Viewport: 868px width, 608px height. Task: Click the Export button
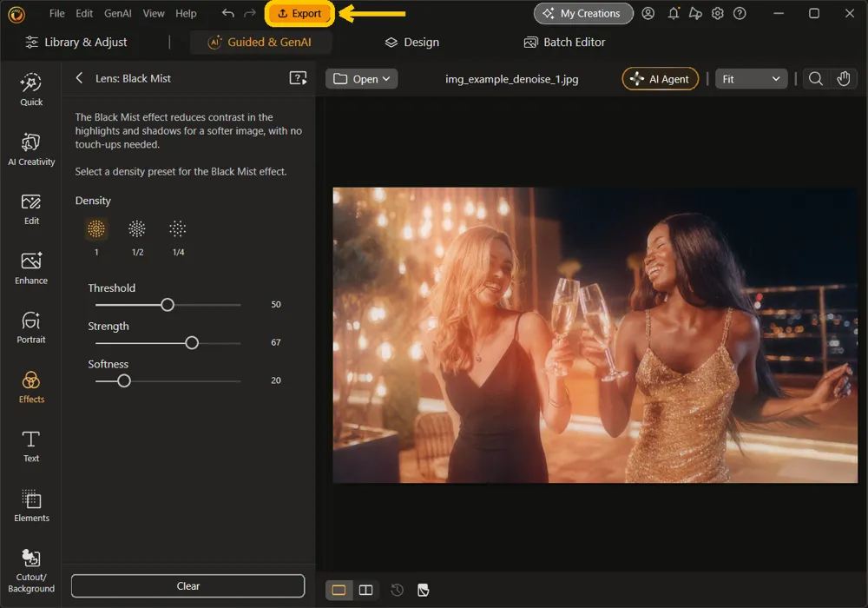tap(299, 13)
